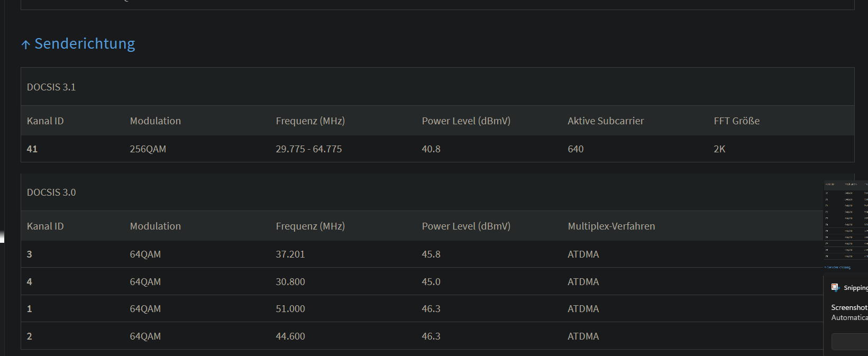Viewport: 868px width, 356px height.
Task: Click the Aktive Subcarrier column header
Action: point(606,121)
